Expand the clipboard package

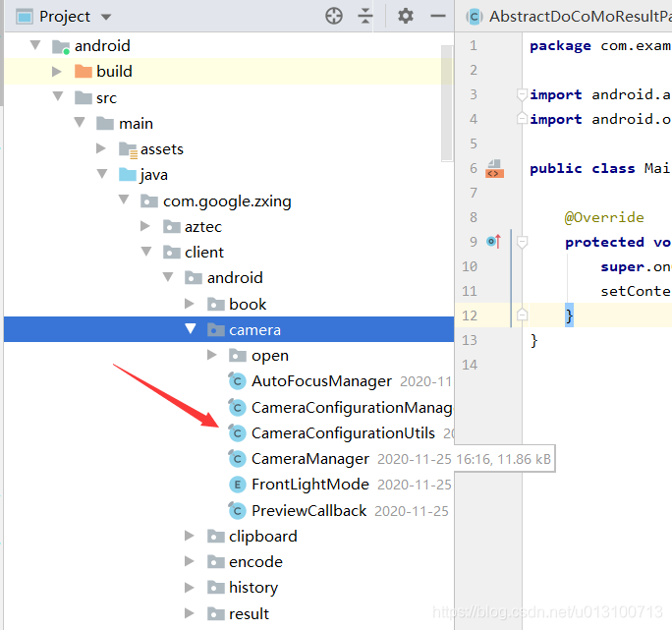[x=189, y=536]
